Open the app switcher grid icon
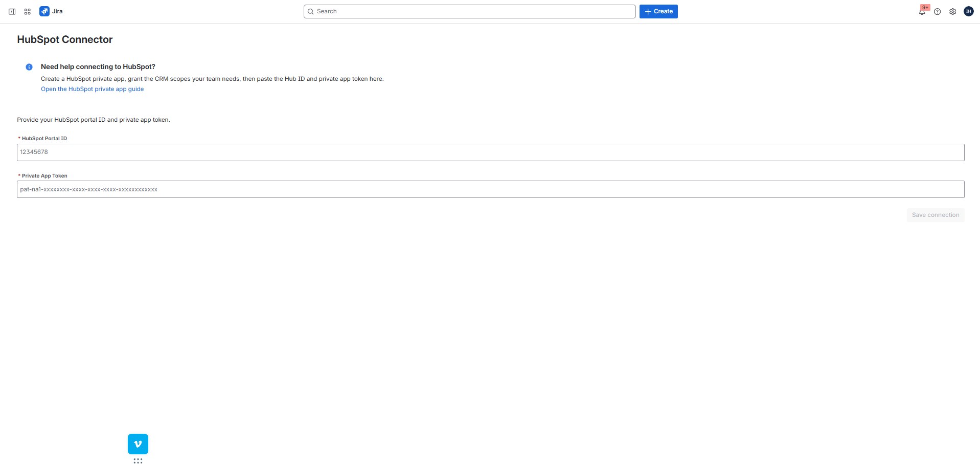980x464 pixels. (x=27, y=11)
